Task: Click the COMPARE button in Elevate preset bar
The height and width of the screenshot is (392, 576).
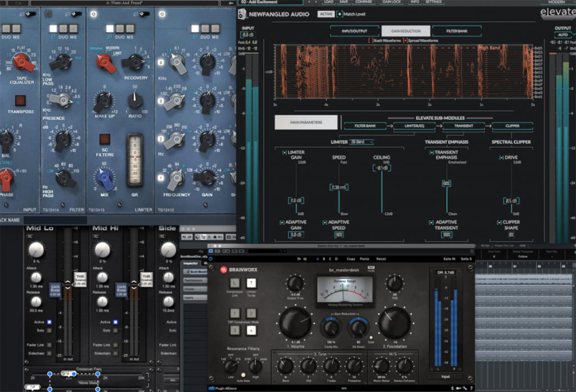Action: (x=363, y=2)
